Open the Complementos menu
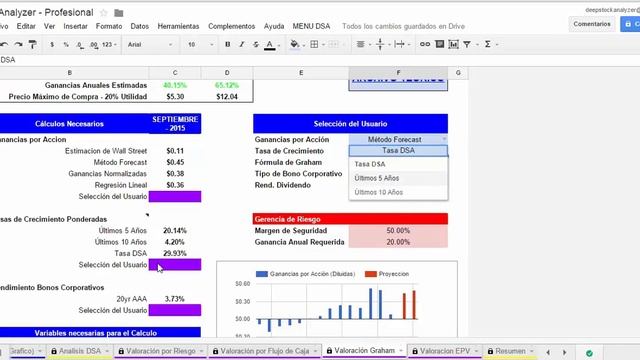The width and height of the screenshot is (640, 360). point(231,26)
